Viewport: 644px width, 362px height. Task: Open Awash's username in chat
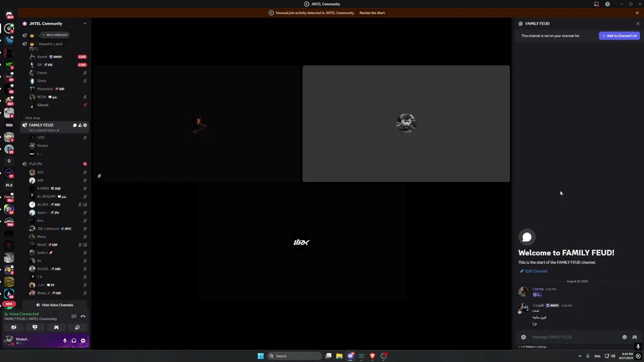[x=538, y=305]
